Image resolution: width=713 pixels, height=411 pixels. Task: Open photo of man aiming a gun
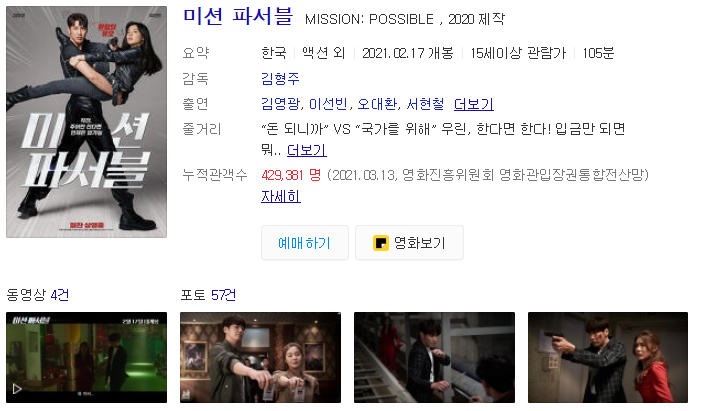tap(608, 357)
